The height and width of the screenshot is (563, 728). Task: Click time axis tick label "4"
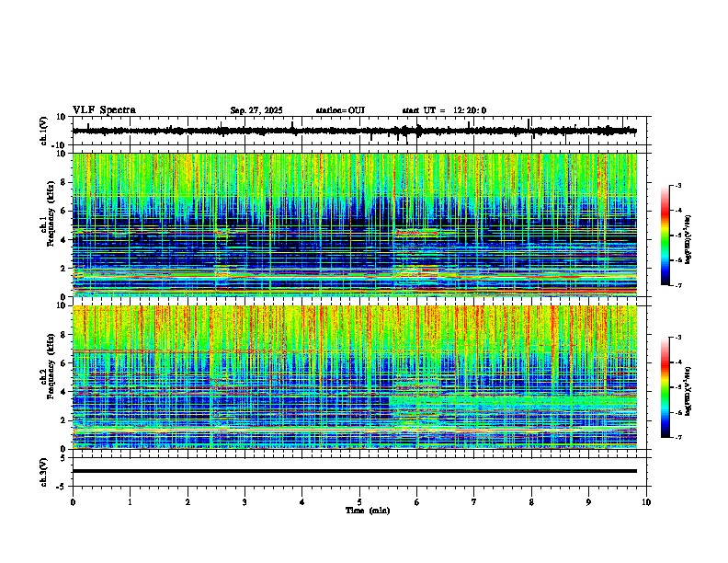point(302,502)
